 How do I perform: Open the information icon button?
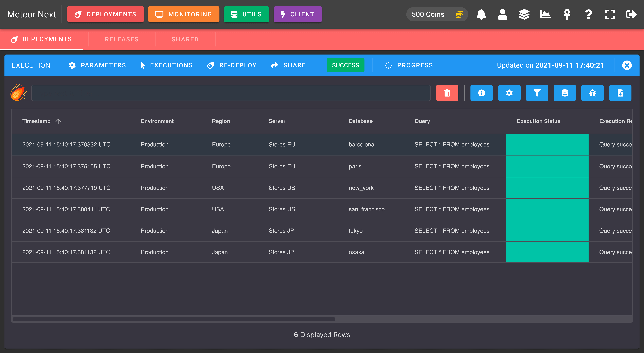pos(482,93)
